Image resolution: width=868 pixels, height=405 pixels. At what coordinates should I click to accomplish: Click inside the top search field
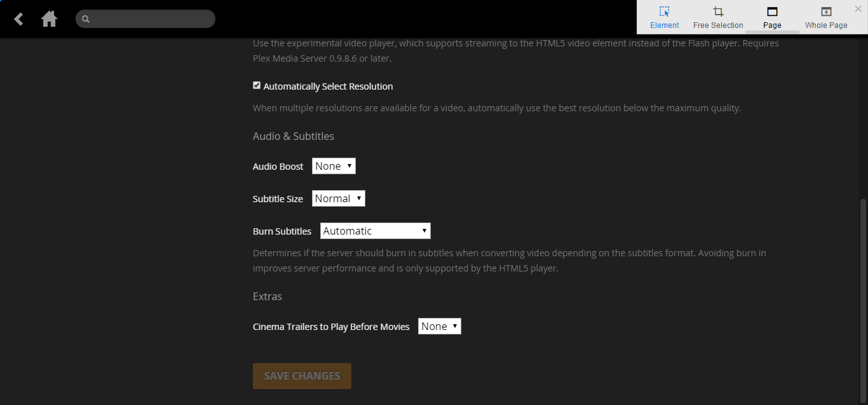[x=153, y=19]
